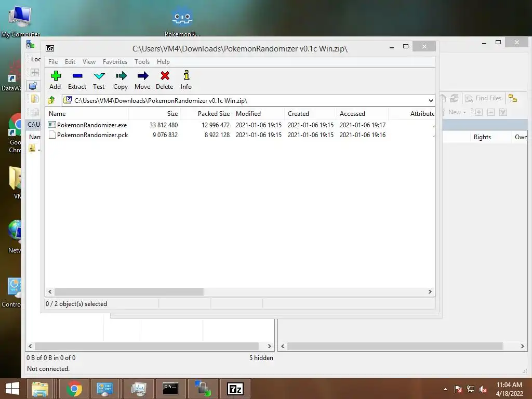The height and width of the screenshot is (399, 532).
Task: Click the minus selection icon in background window
Action: coord(490,112)
